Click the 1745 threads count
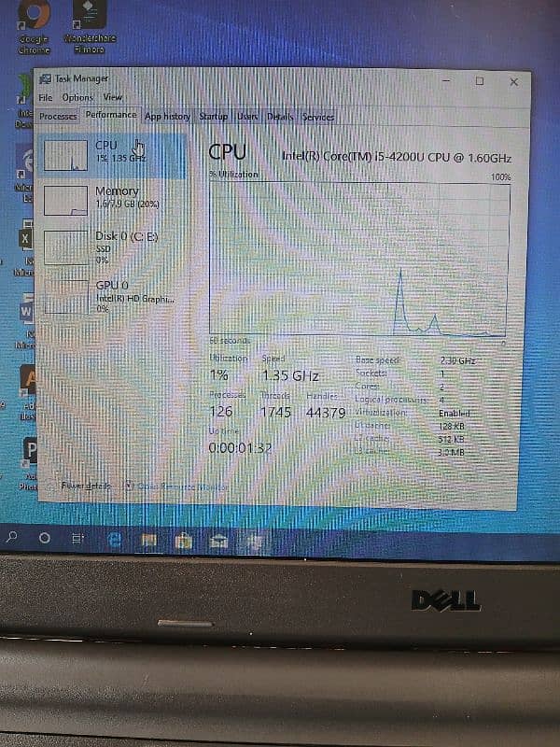The width and height of the screenshot is (560, 747). (275, 412)
